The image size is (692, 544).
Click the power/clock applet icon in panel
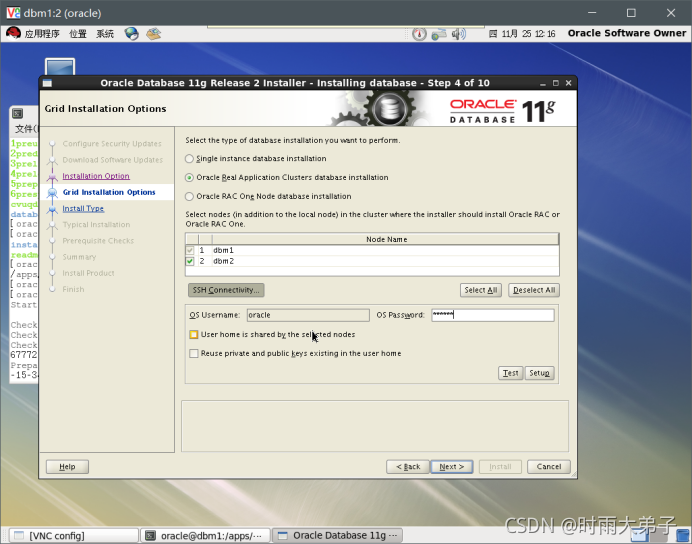click(x=419, y=34)
